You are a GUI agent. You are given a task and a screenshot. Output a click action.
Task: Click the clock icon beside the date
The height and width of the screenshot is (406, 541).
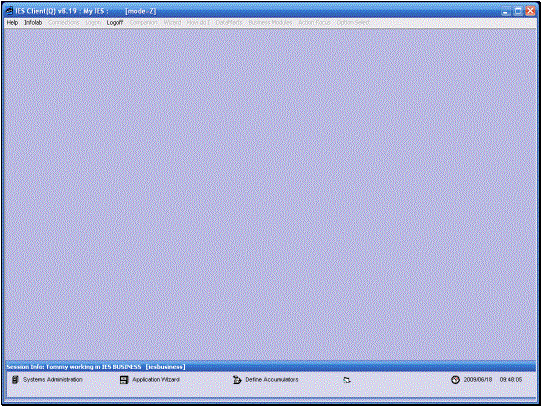(455, 380)
